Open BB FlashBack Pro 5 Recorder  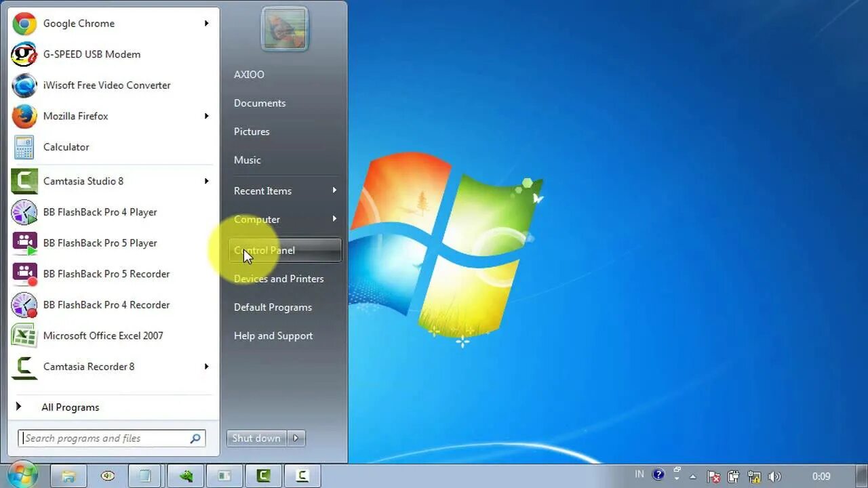(112, 274)
